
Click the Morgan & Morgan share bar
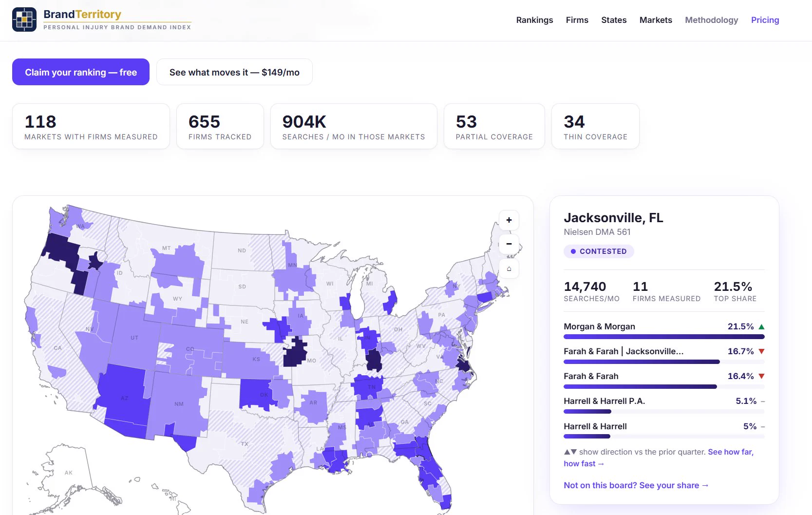tap(664, 337)
